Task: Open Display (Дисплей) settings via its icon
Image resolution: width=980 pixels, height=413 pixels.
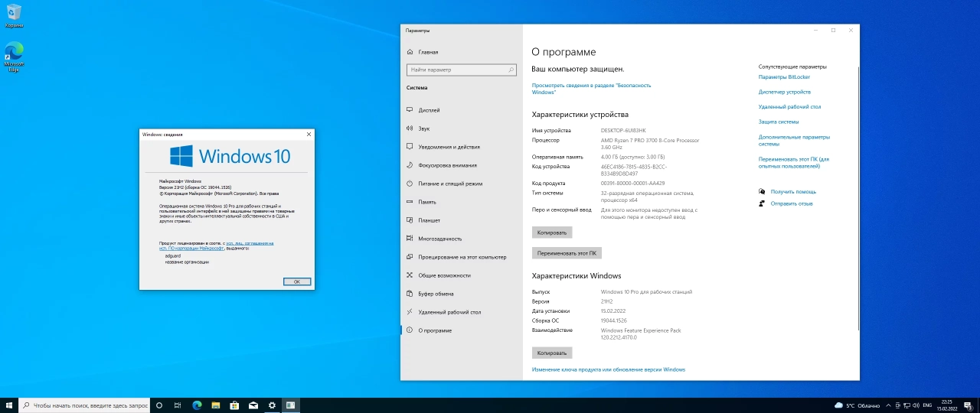Action: pos(409,110)
